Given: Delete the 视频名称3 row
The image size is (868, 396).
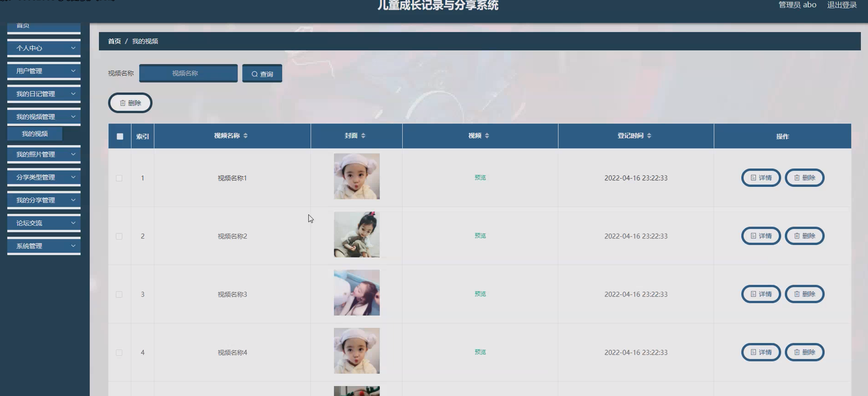Looking at the screenshot, I should (805, 294).
